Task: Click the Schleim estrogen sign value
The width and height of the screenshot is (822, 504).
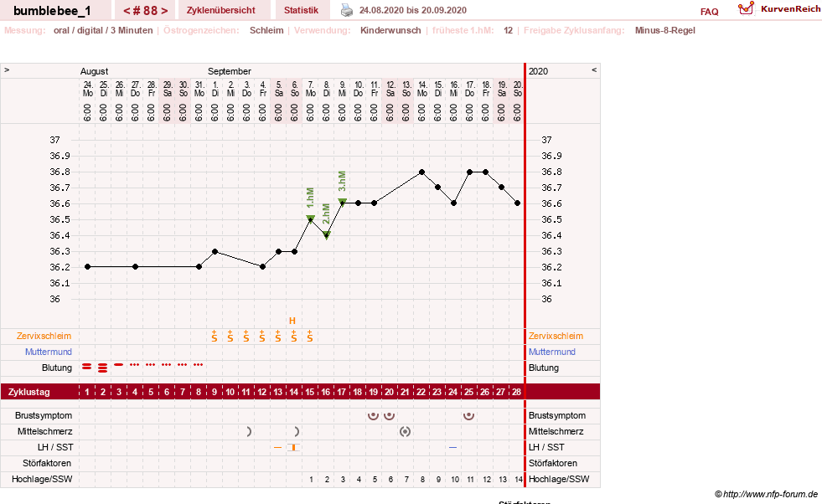Action: click(266, 30)
